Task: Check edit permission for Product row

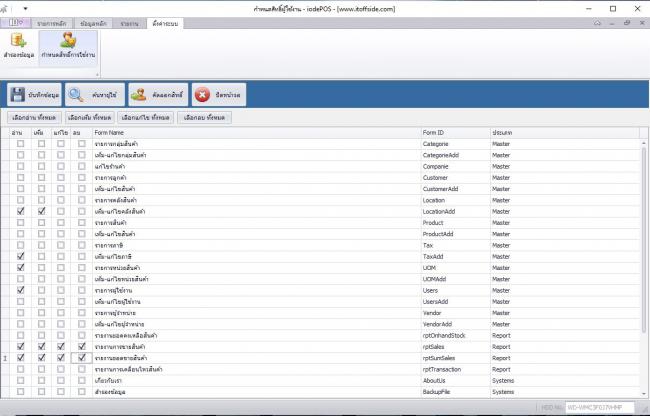Action: tap(61, 223)
